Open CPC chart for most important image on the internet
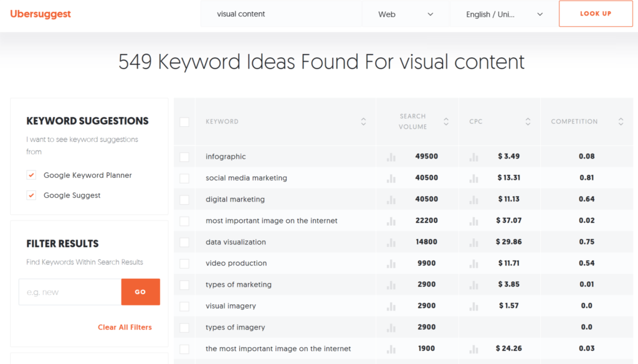The height and width of the screenshot is (364, 638). click(474, 221)
